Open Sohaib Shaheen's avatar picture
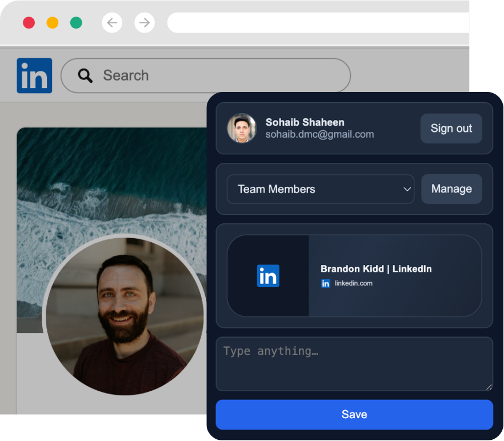504x441 pixels. pyautogui.click(x=242, y=128)
